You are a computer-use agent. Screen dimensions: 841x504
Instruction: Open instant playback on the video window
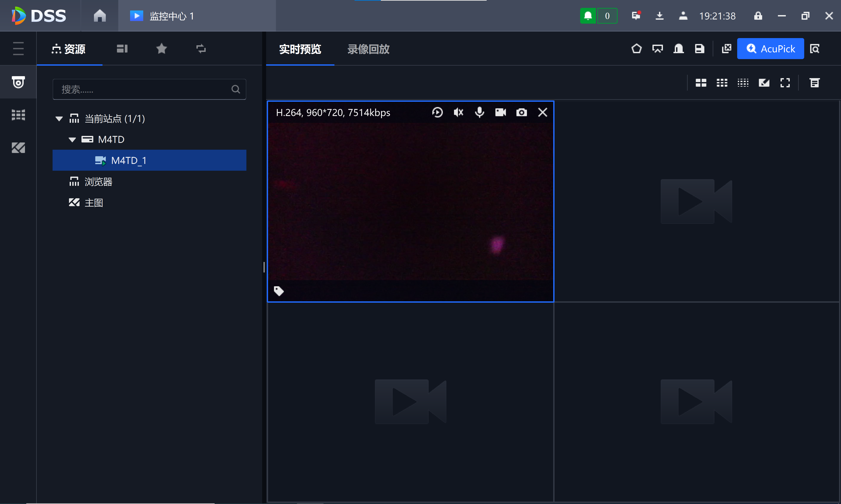coord(437,112)
